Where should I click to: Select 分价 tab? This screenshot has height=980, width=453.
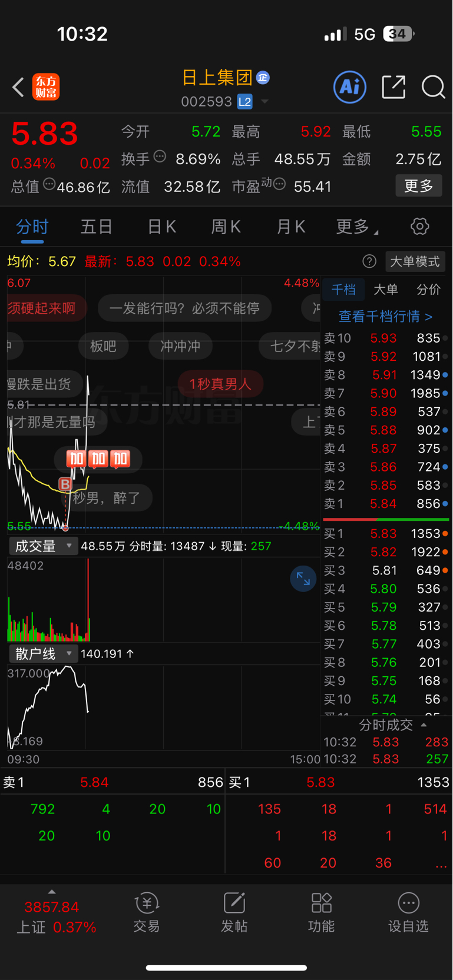click(428, 290)
